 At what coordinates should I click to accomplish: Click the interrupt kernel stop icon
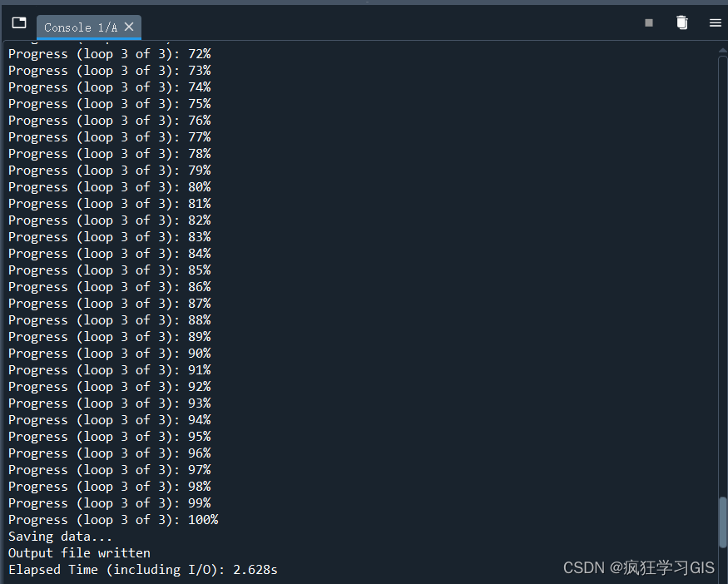pyautogui.click(x=648, y=22)
